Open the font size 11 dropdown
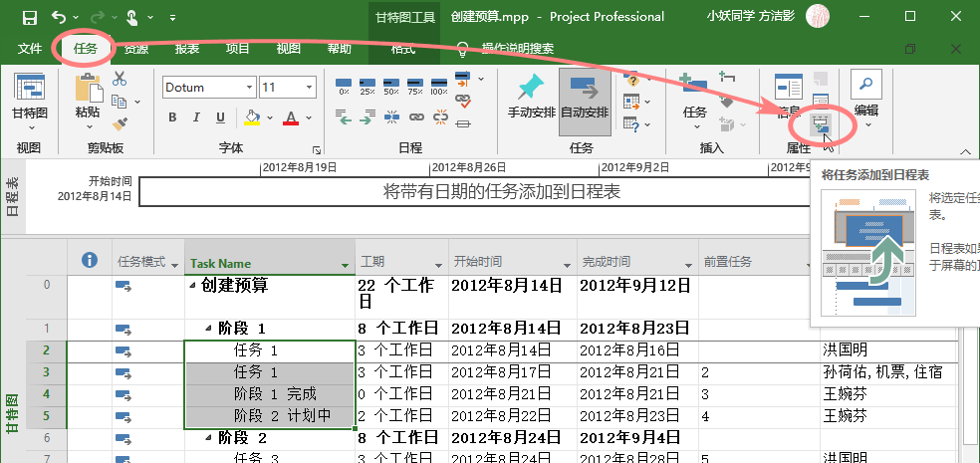This screenshot has height=463, width=980. [x=310, y=88]
